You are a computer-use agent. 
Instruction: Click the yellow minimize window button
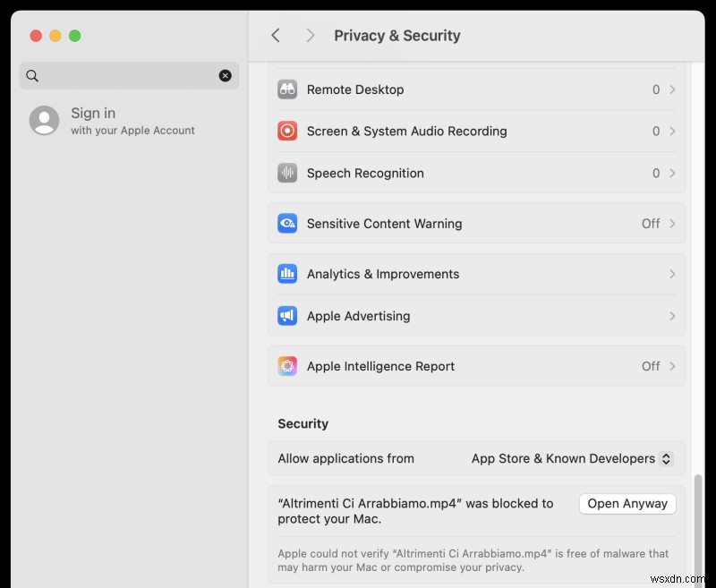pyautogui.click(x=55, y=36)
